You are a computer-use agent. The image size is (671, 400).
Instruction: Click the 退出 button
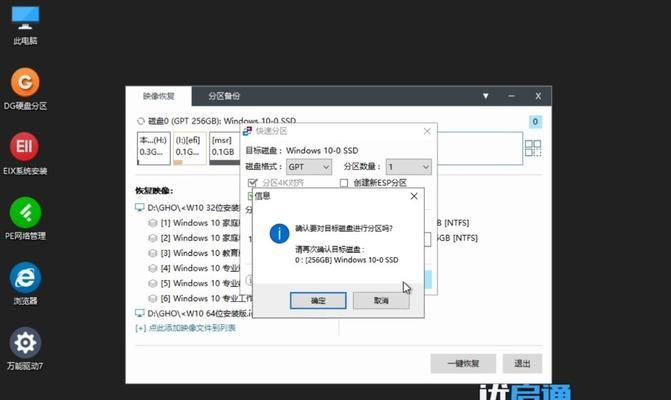(x=522, y=363)
